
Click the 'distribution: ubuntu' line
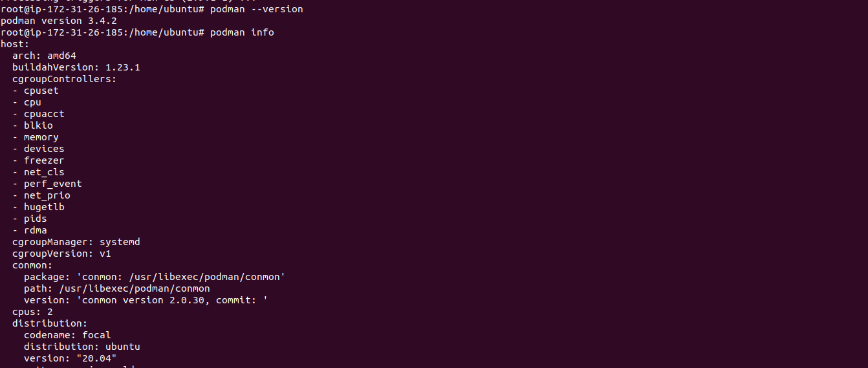click(82, 347)
